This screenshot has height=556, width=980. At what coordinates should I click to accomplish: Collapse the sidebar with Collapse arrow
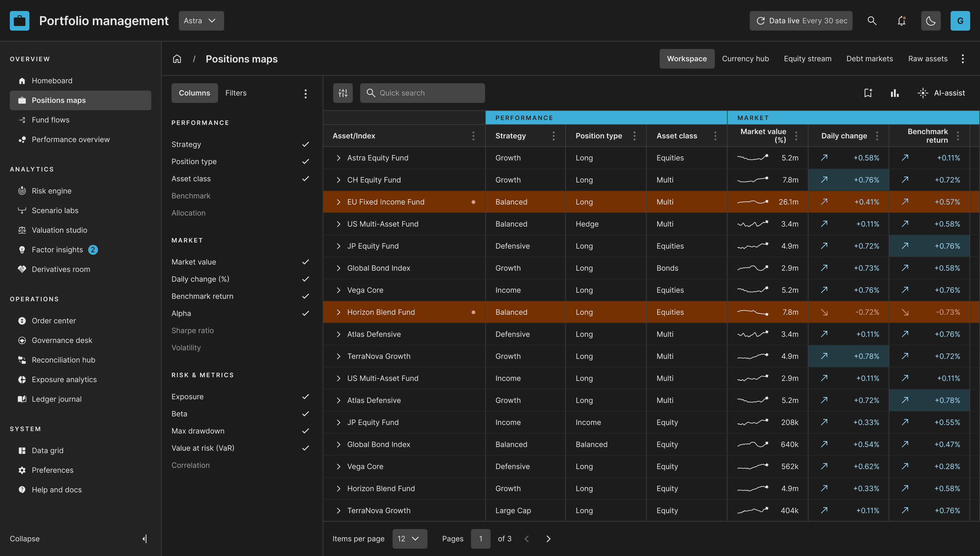[x=144, y=539]
